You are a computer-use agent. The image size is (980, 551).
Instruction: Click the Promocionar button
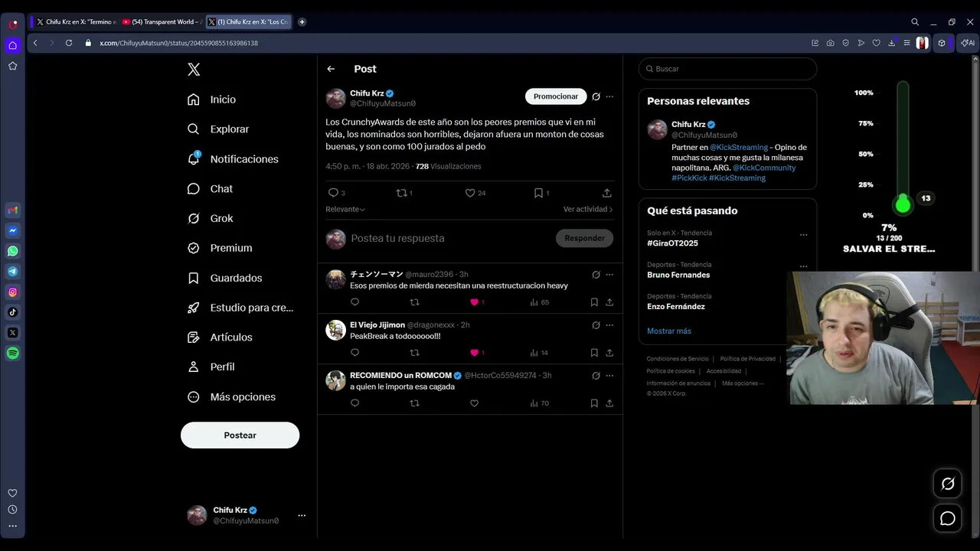pyautogui.click(x=556, y=96)
